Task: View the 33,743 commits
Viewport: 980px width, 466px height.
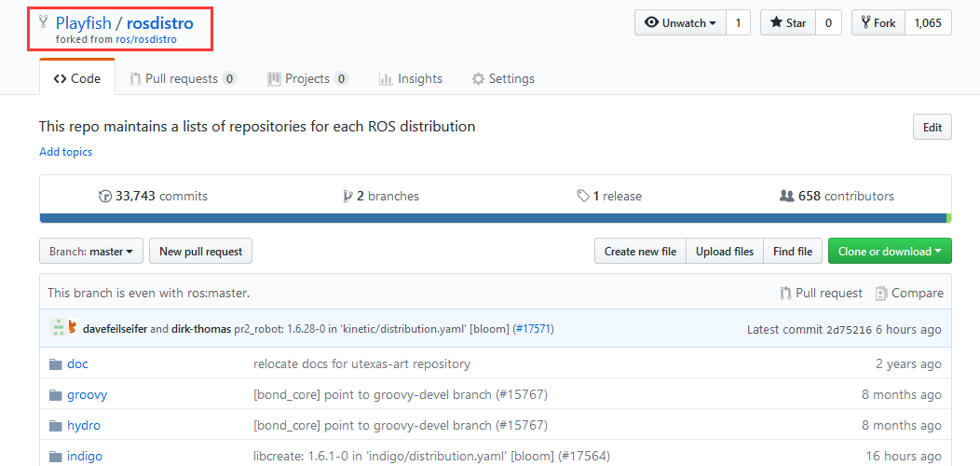Action: click(x=153, y=196)
